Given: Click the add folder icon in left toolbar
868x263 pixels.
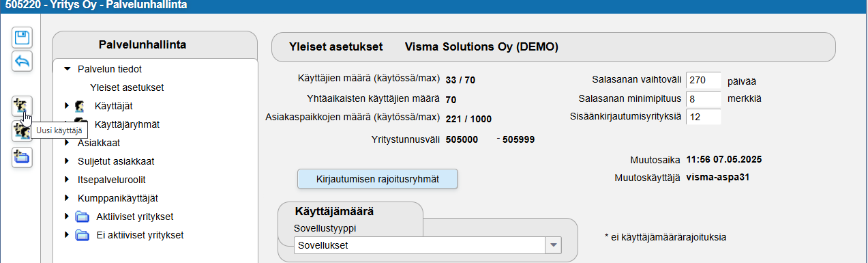Looking at the screenshot, I should (x=23, y=157).
